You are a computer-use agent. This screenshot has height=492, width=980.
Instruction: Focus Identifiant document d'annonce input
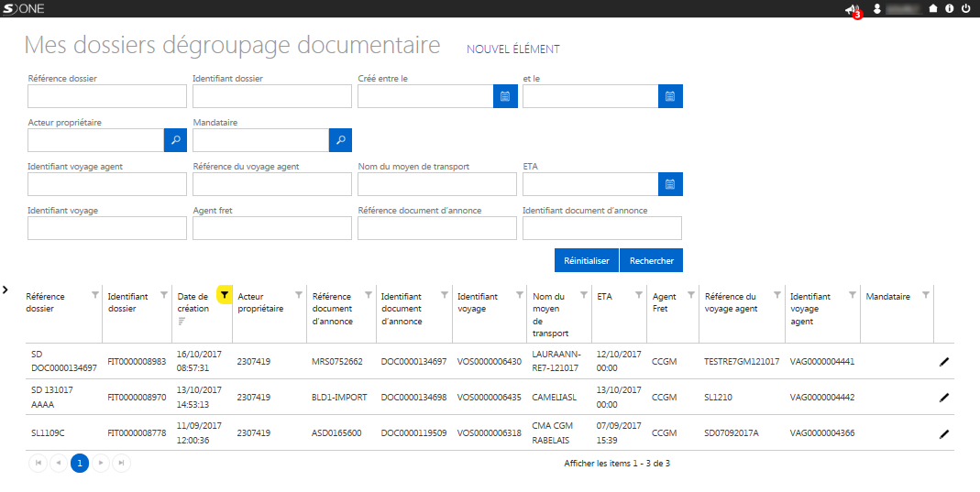pos(602,228)
